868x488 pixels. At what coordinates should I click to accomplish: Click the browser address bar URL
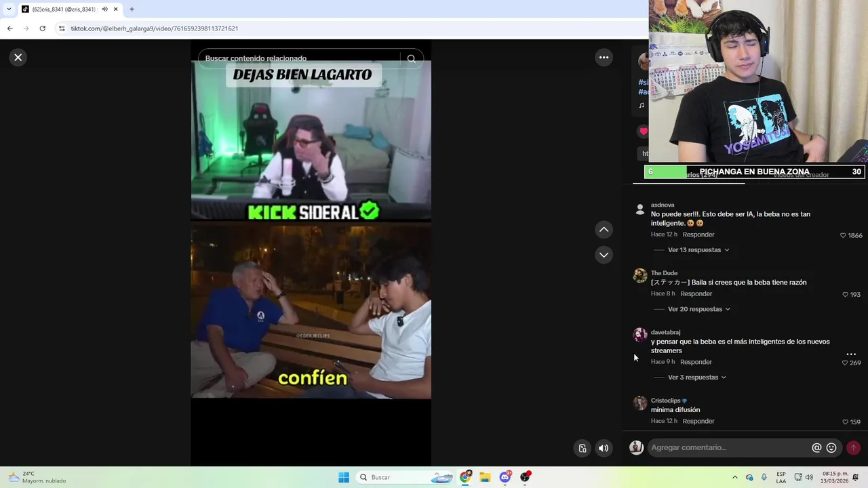click(155, 28)
